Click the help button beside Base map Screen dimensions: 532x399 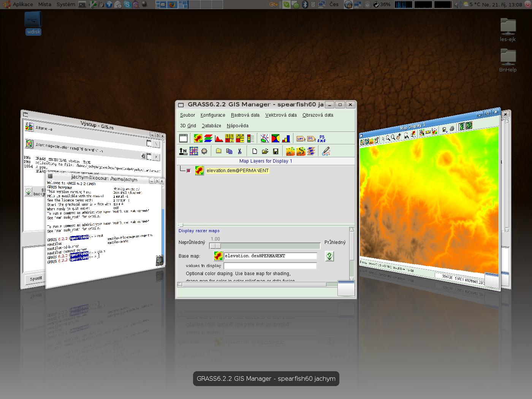click(x=329, y=256)
